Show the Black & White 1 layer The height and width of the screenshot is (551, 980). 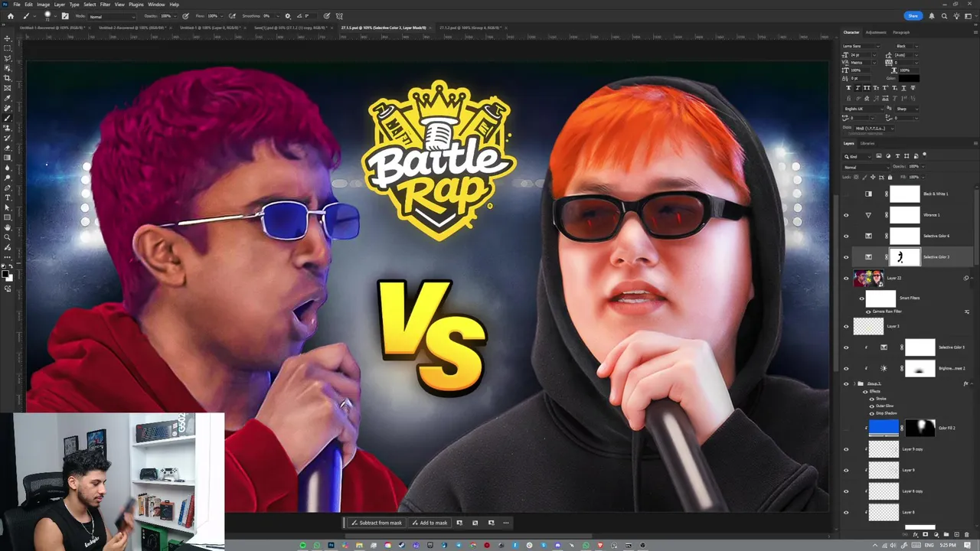point(846,194)
